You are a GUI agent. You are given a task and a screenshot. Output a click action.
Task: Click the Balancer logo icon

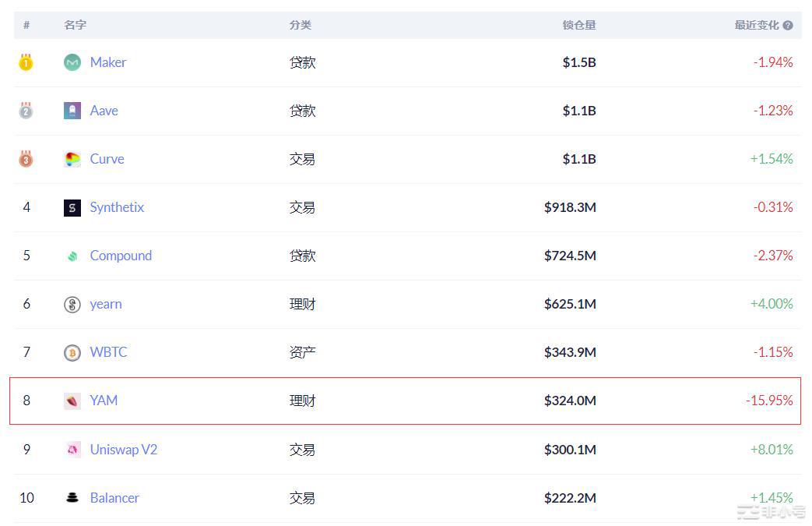coord(72,497)
